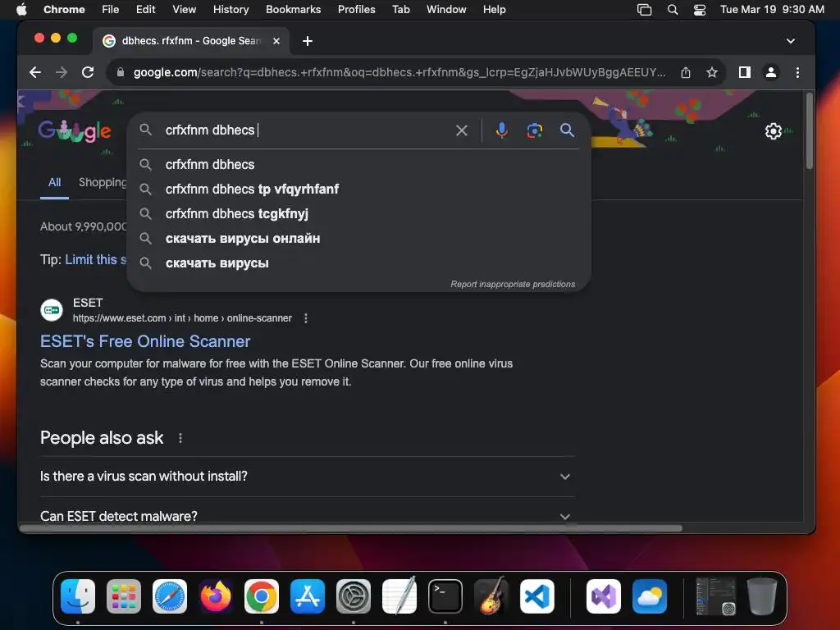840x630 pixels.
Task: Open Terminal from the dock
Action: pos(445,596)
